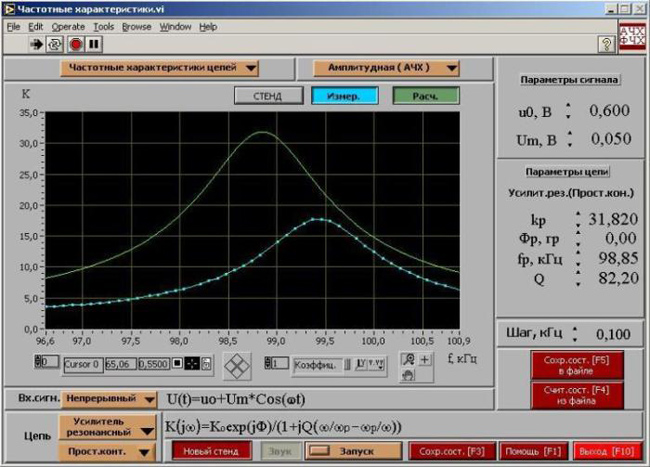Click Помощь [F1] button
The height and width of the screenshot is (467, 650).
534,451
